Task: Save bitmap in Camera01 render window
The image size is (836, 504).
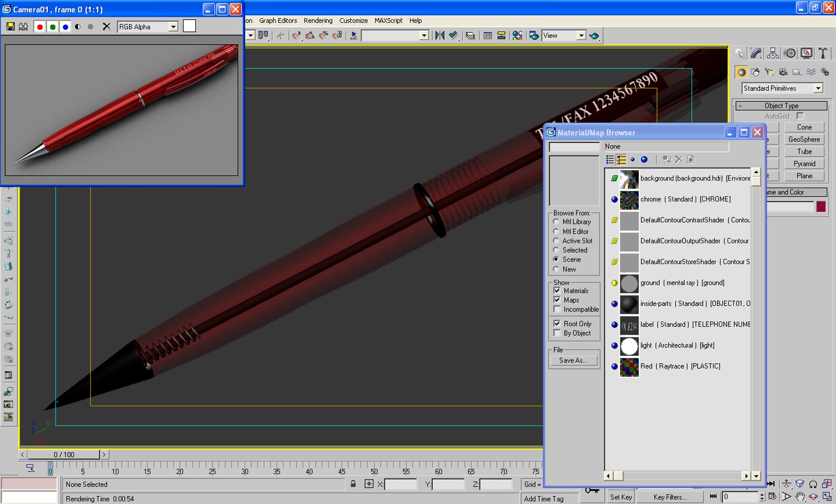Action: [x=10, y=27]
